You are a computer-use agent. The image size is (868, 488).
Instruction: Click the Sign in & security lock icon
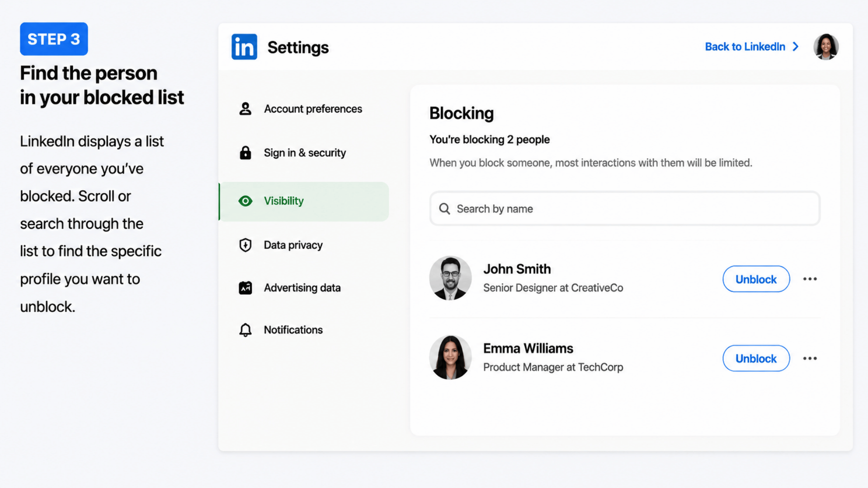[x=245, y=153]
